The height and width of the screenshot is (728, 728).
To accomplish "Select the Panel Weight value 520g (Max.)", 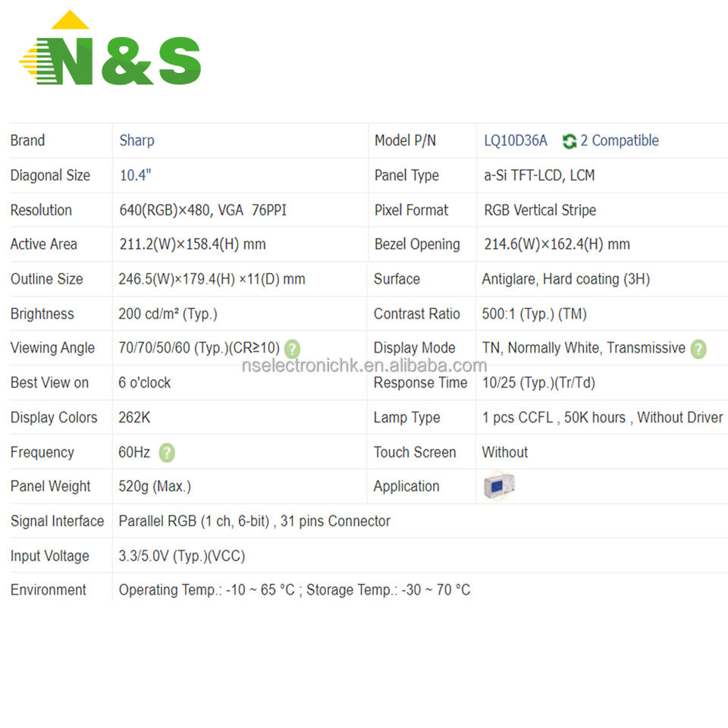I will coord(155,486).
